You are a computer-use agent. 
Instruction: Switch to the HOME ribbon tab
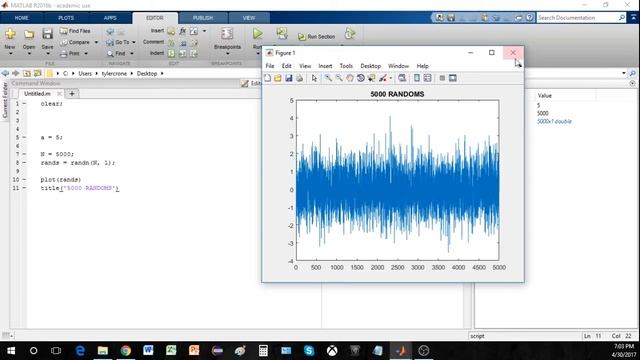(x=22, y=18)
